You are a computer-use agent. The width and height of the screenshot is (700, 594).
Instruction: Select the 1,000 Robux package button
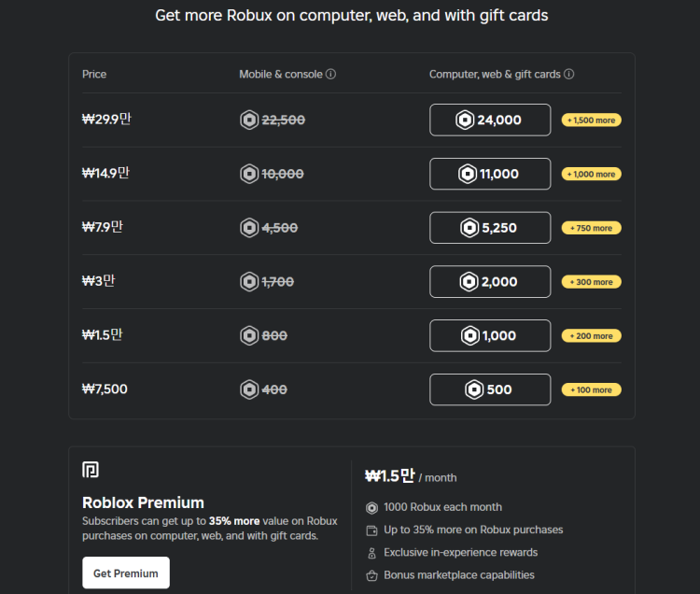[x=490, y=335]
